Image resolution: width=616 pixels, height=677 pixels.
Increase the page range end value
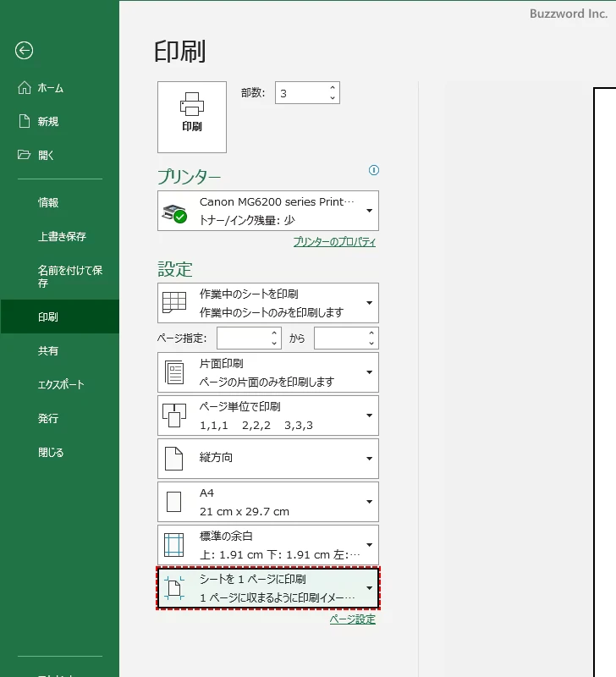click(371, 333)
